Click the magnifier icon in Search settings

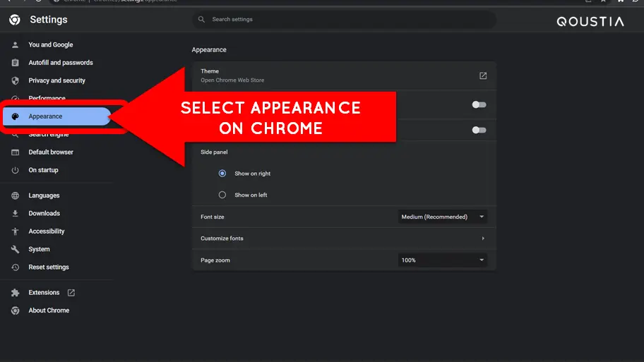(x=201, y=19)
